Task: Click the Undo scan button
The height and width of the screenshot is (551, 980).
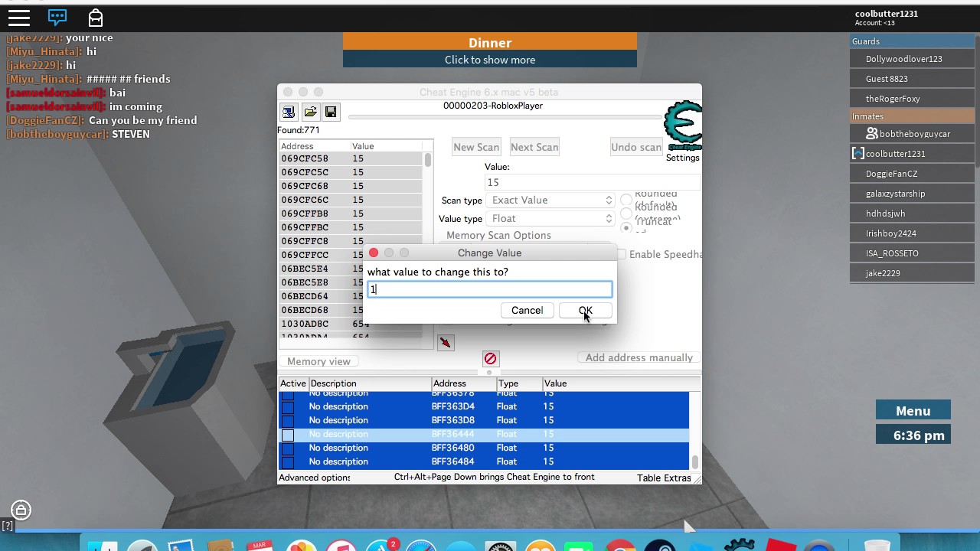Action: [x=636, y=147]
